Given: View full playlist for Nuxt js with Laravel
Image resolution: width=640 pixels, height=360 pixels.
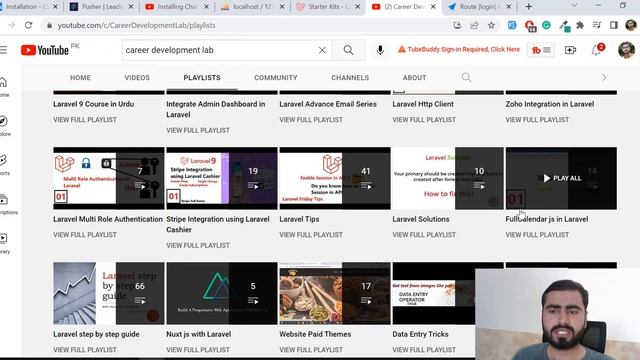Looking at the screenshot, I should tap(198, 350).
